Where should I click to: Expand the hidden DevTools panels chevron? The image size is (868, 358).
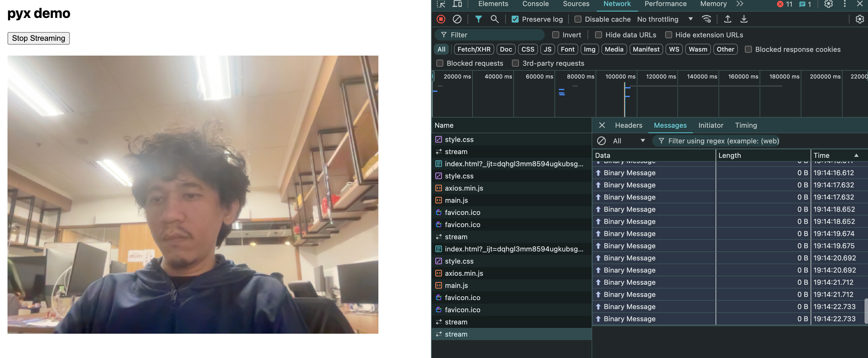tap(739, 4)
